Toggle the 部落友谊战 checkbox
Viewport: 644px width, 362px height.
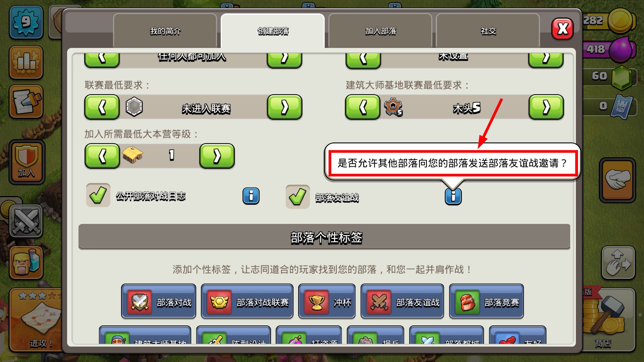[x=298, y=197]
